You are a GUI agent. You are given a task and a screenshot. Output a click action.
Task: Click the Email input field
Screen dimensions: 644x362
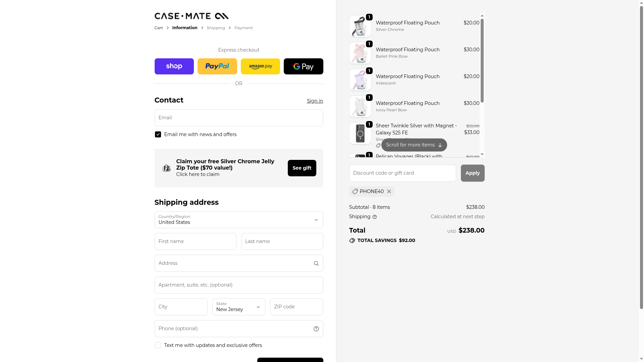tap(238, 118)
